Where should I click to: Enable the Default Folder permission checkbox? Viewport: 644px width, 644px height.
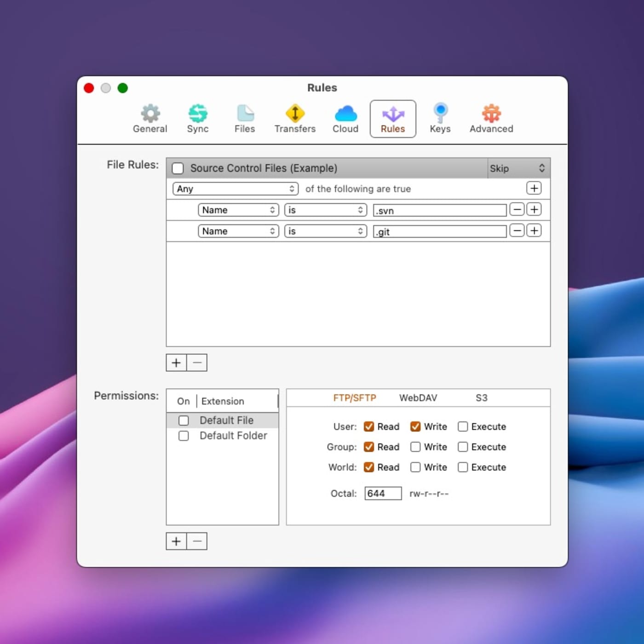point(184,436)
